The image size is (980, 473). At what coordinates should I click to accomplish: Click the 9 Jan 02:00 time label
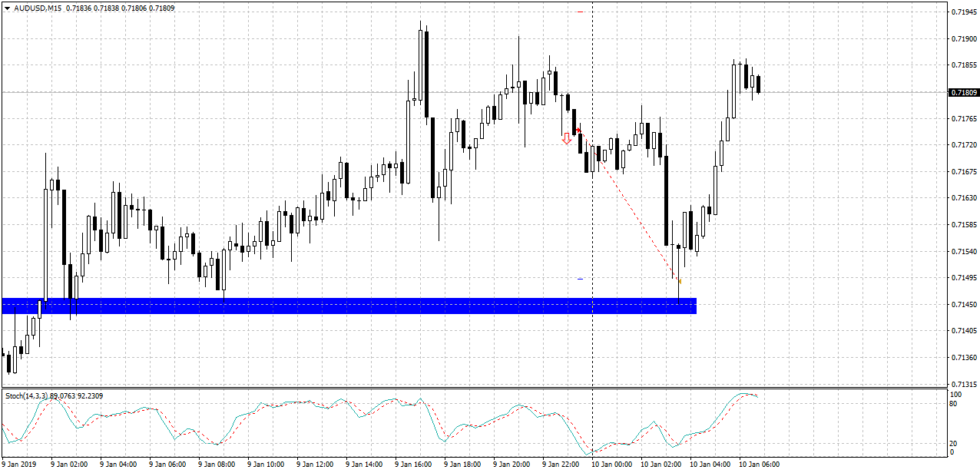tap(69, 465)
